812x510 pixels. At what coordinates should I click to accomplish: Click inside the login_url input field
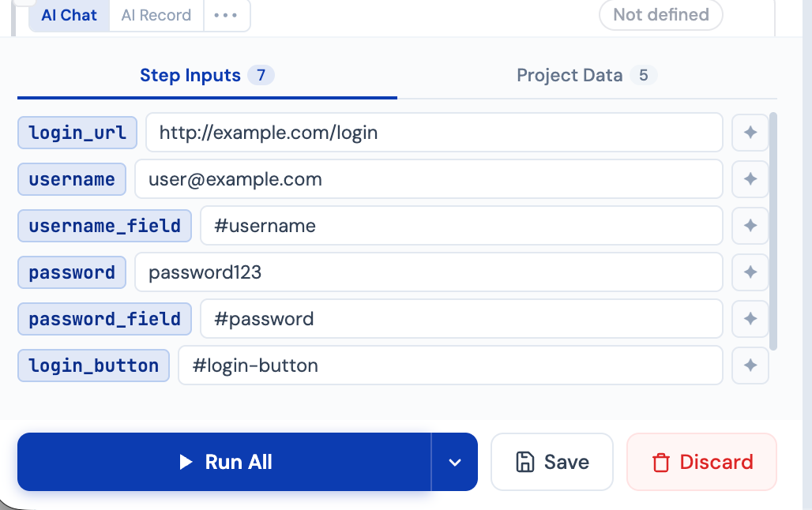(x=433, y=132)
